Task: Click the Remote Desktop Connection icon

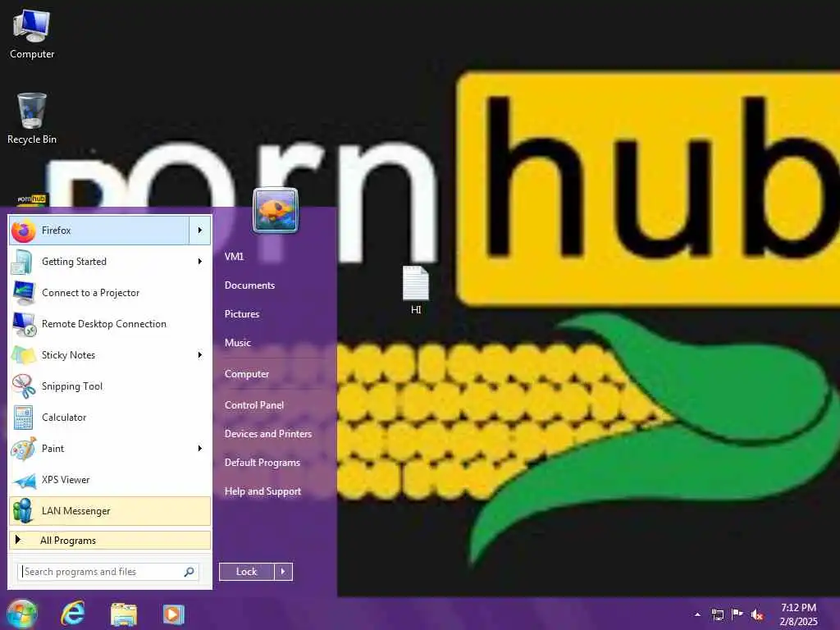Action: pyautogui.click(x=24, y=323)
